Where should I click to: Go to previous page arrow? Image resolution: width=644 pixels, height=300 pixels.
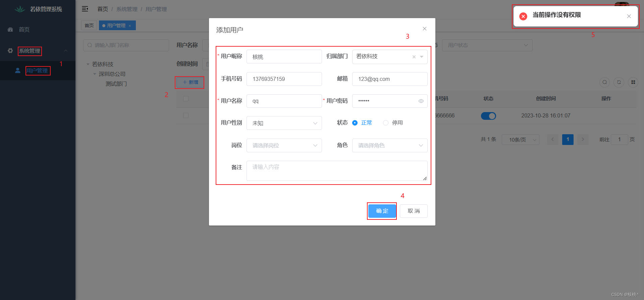pyautogui.click(x=552, y=139)
